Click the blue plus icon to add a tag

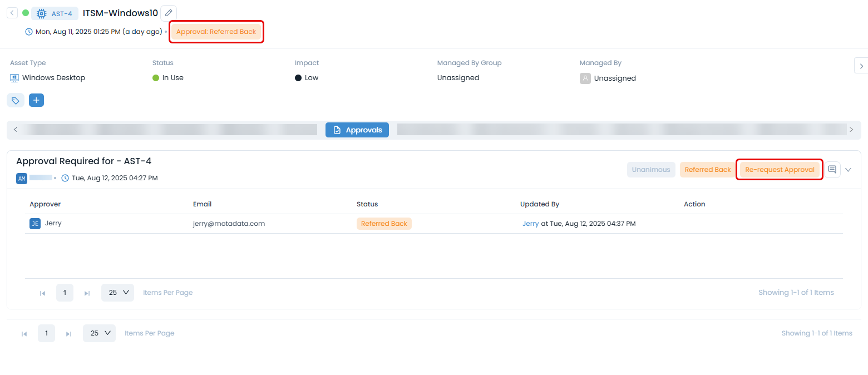[x=36, y=100]
